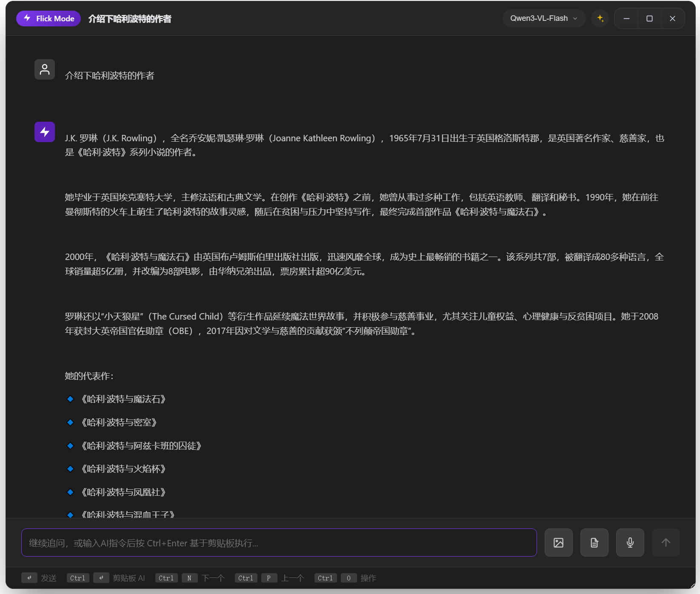Open the Qwen3-VL-Flash model dropdown
This screenshot has height=594, width=700.
tap(544, 18)
